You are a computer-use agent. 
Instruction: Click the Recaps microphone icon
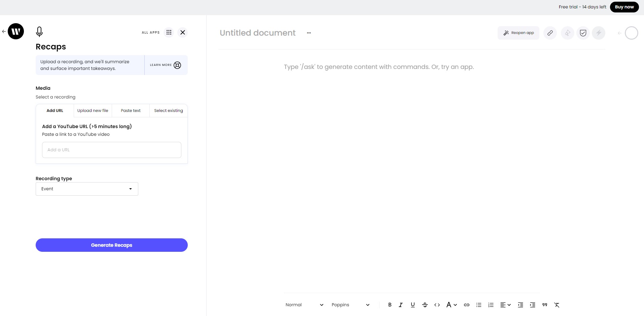(x=39, y=32)
